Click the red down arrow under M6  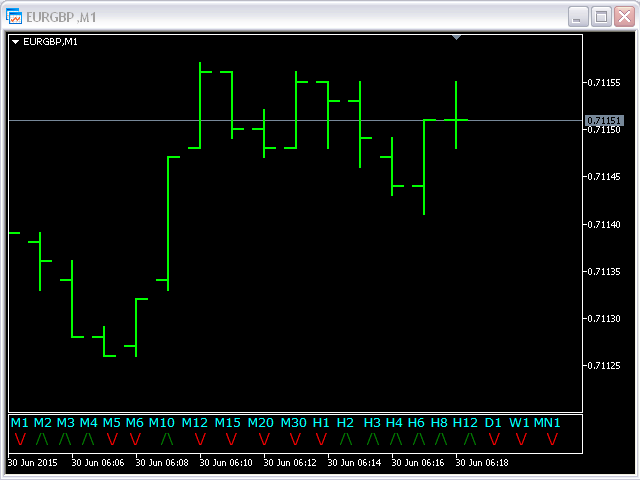[x=135, y=440]
